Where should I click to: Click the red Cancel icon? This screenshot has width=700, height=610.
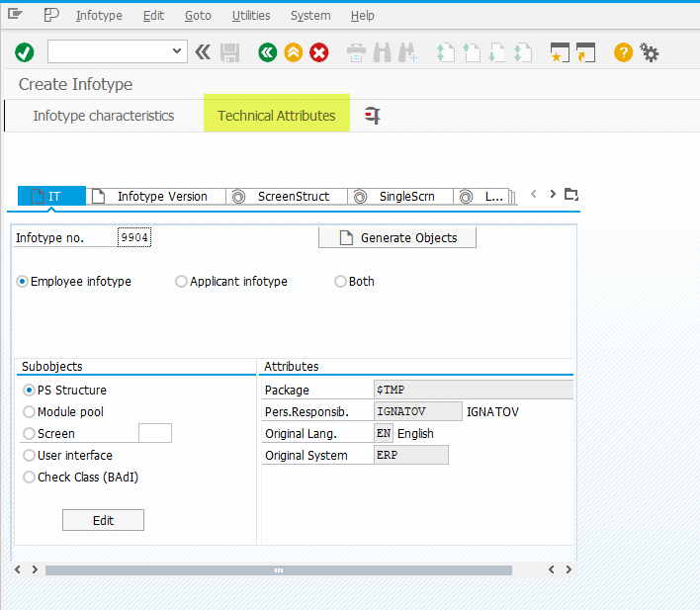pyautogui.click(x=319, y=52)
